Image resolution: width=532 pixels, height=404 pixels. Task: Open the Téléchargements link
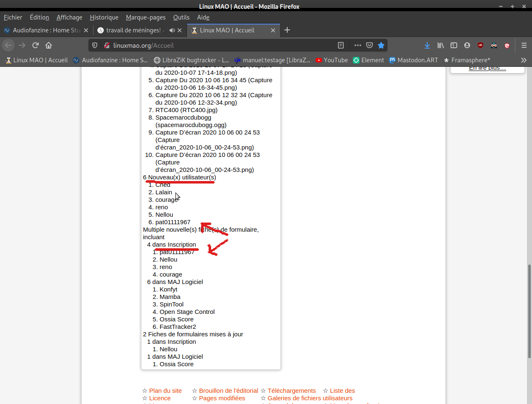click(292, 391)
